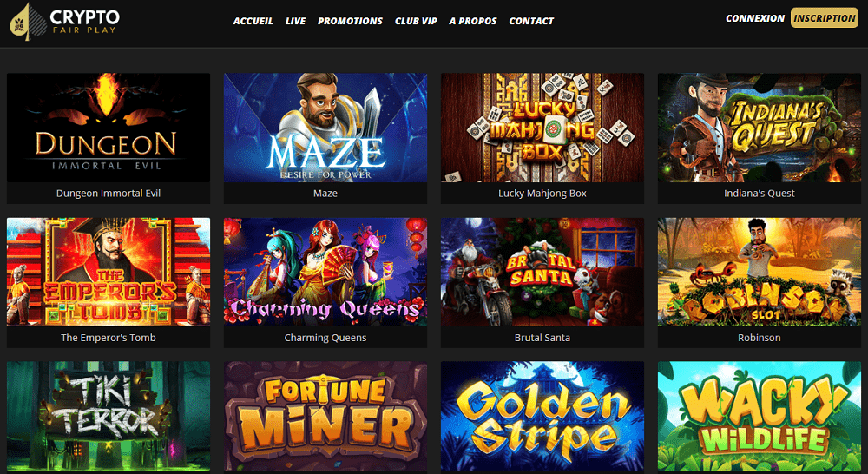Open the Lucky Mahjong Box thumbnail
868x474 pixels.
coord(542,128)
